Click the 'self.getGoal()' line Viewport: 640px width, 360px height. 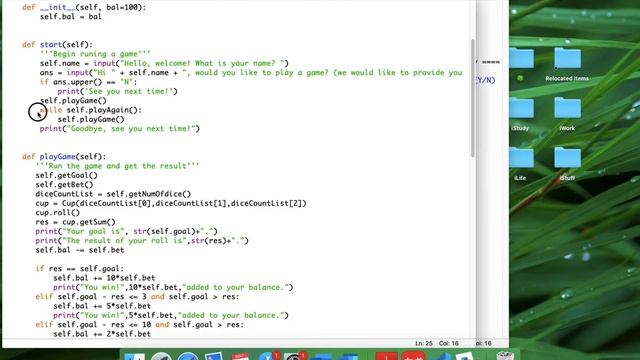click(x=67, y=176)
